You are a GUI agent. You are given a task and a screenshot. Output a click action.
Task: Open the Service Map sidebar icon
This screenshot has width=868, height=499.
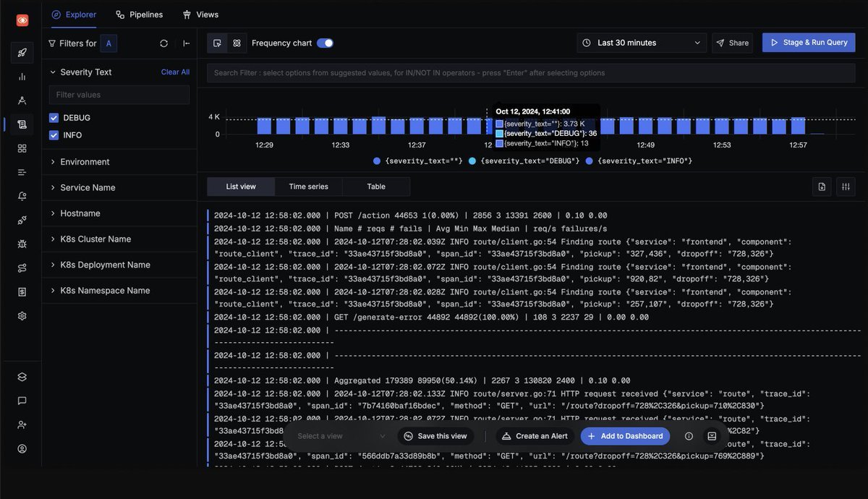[x=22, y=268]
